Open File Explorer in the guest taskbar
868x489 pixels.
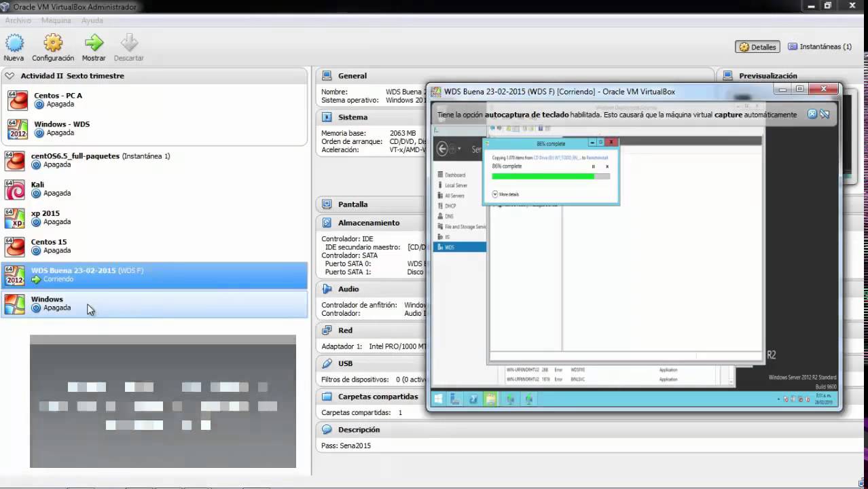(490, 399)
